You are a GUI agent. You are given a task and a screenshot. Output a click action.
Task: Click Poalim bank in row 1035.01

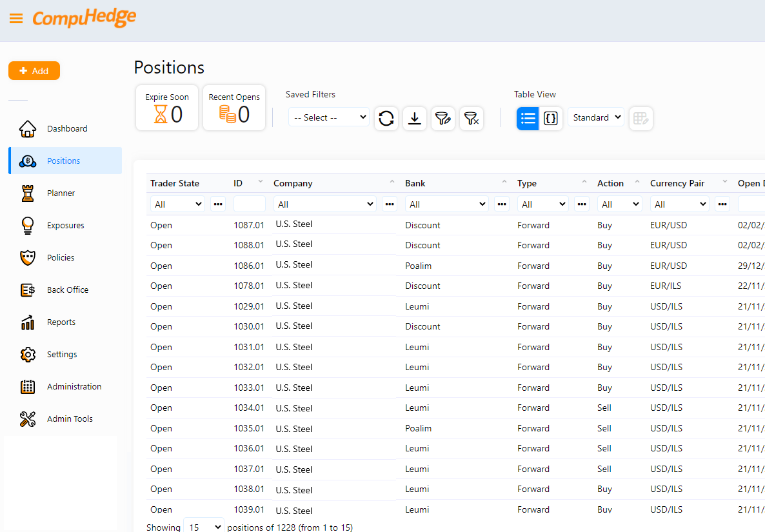(x=418, y=428)
